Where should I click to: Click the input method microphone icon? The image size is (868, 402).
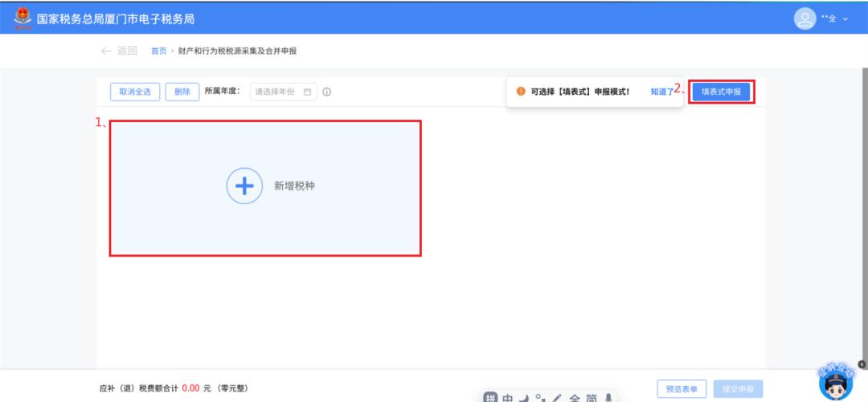point(608,397)
